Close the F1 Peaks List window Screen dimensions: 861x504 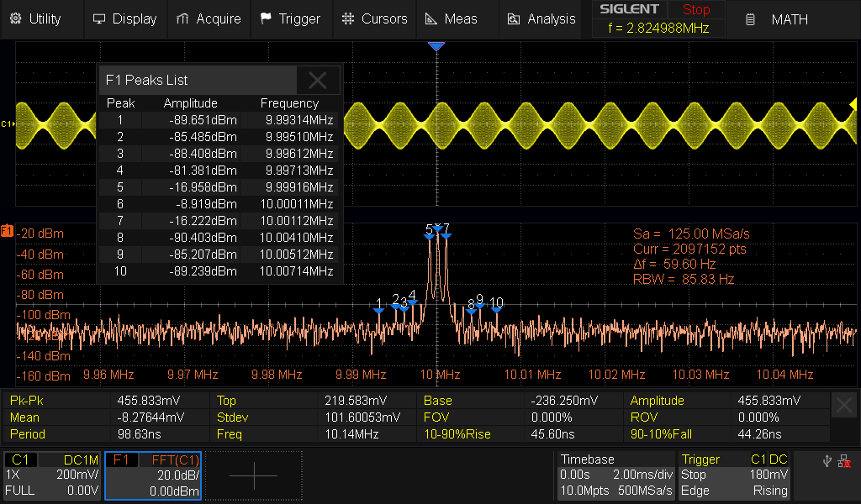point(318,81)
